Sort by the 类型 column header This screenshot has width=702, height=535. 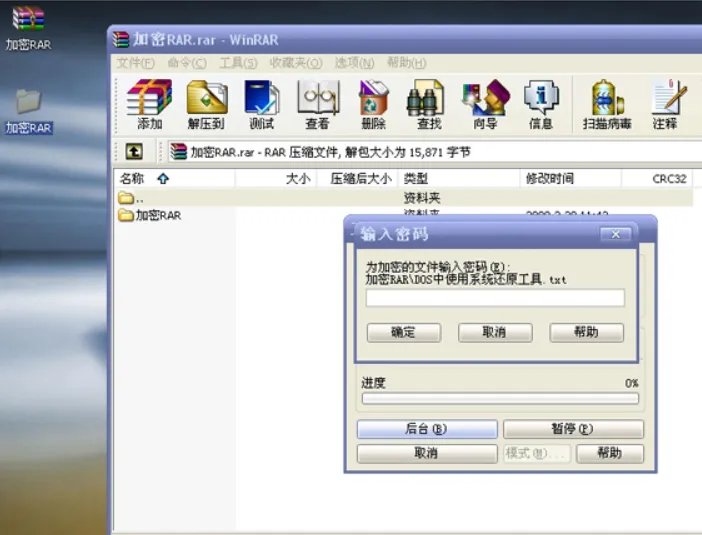click(459, 179)
